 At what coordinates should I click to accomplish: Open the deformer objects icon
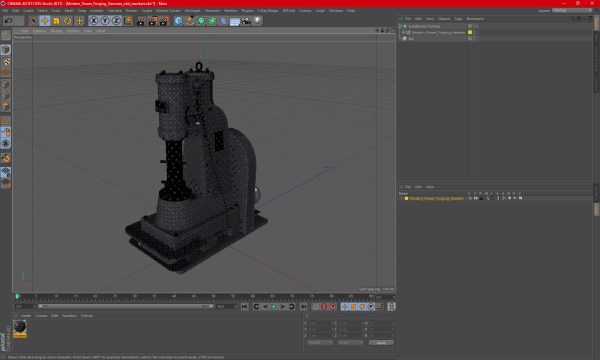[223, 21]
